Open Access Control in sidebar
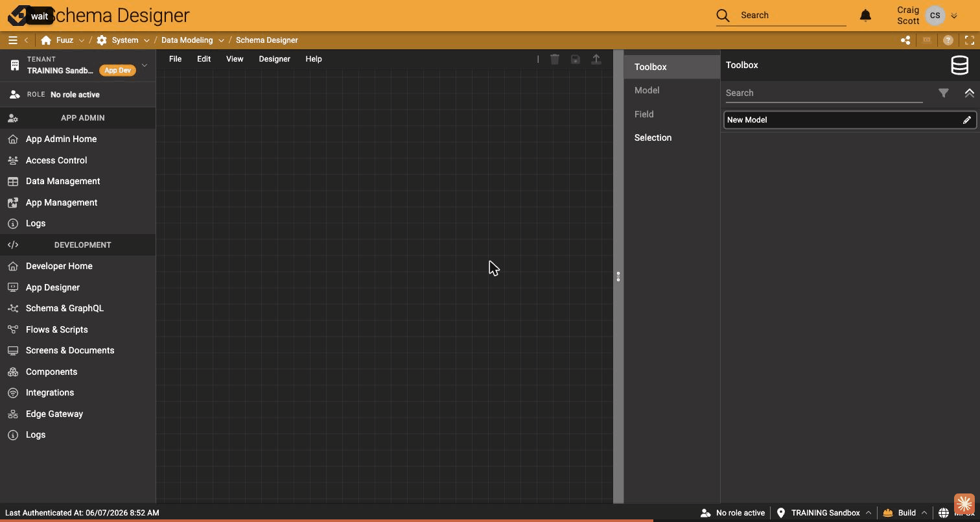The width and height of the screenshot is (980, 522). 78,160
